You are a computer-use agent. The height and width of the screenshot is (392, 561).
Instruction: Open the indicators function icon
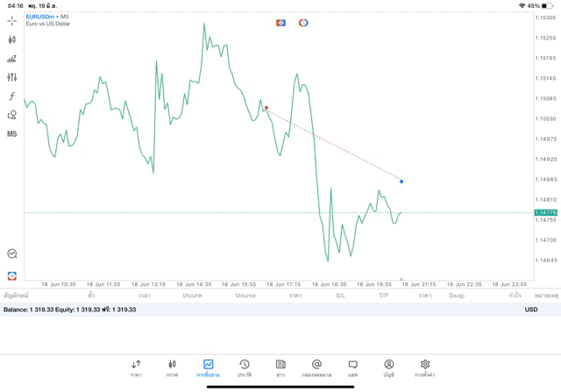point(12,96)
